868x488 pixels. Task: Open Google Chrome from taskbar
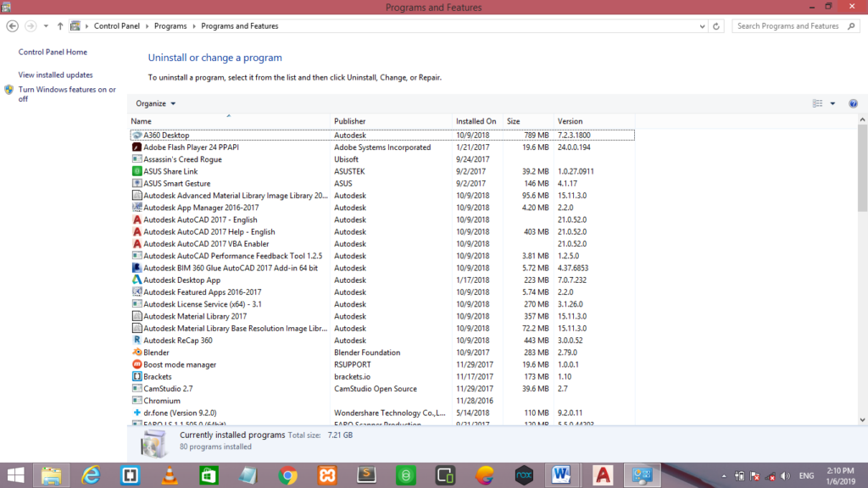tap(288, 475)
